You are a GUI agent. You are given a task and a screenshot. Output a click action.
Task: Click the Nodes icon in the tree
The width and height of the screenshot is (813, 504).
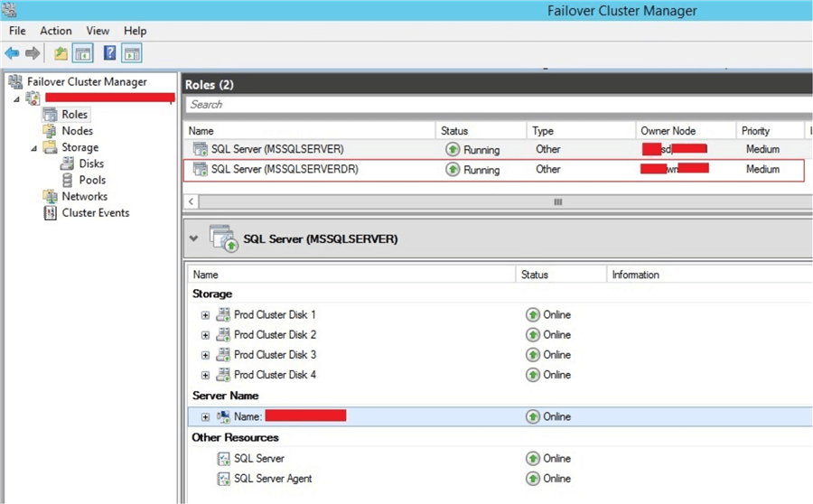51,131
